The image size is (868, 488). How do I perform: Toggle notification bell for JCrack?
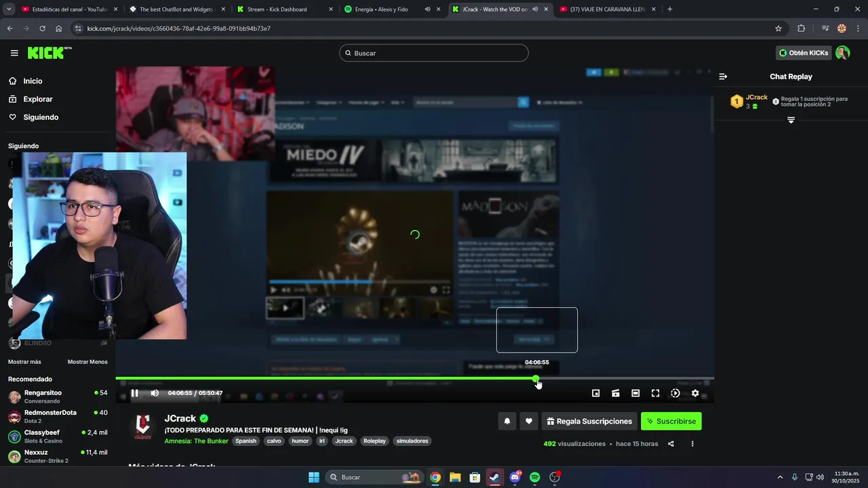507,421
